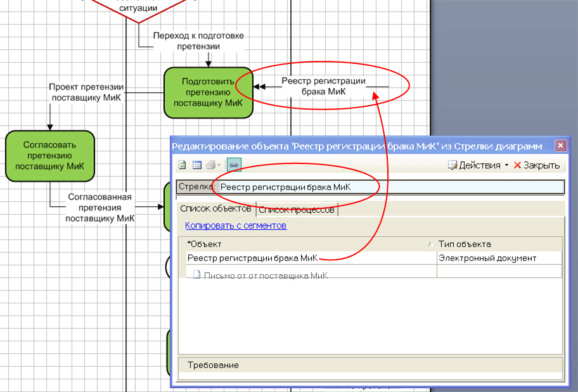Switch to the Список процессов tab
The height and width of the screenshot is (392, 578).
point(297,209)
